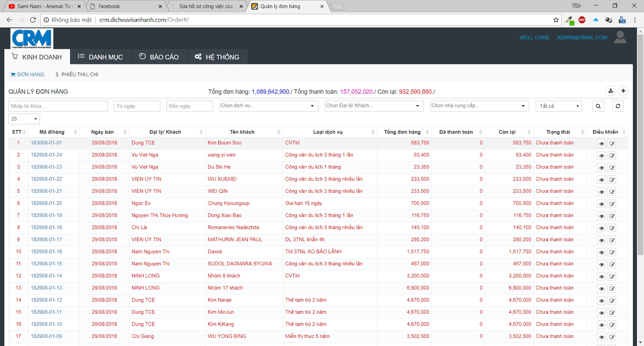Edit order 182908-01-24
The height and width of the screenshot is (346, 644).
click(x=612, y=155)
